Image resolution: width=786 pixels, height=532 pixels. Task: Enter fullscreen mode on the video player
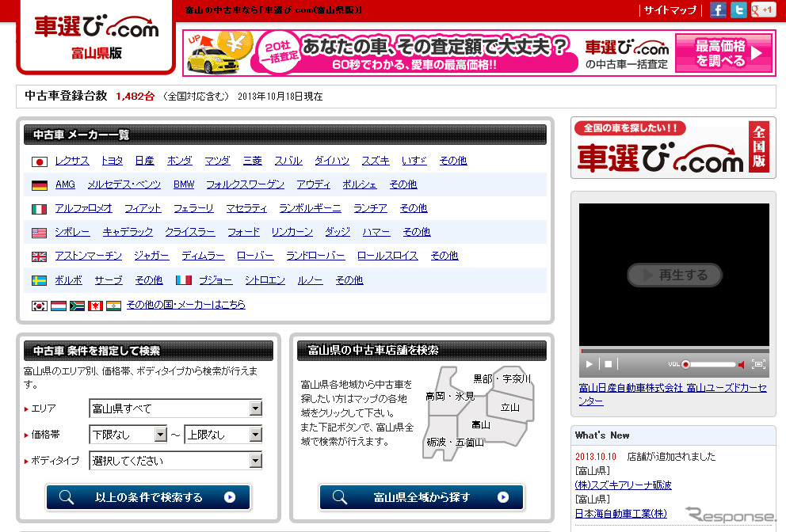[758, 364]
